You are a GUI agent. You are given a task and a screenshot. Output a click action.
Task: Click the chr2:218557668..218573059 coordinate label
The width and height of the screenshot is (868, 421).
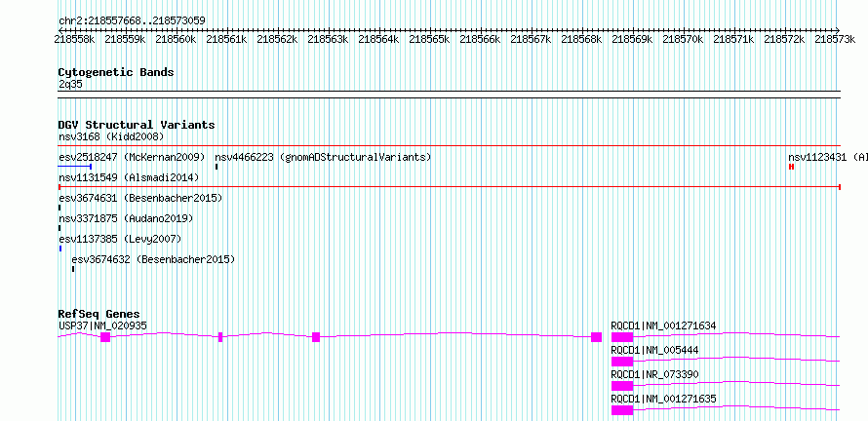tap(132, 21)
